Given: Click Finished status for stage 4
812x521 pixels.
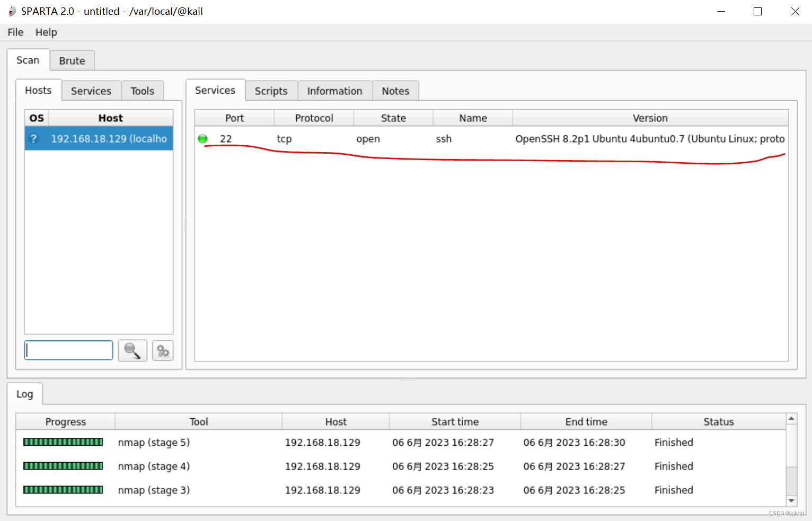Looking at the screenshot, I should (x=674, y=466).
